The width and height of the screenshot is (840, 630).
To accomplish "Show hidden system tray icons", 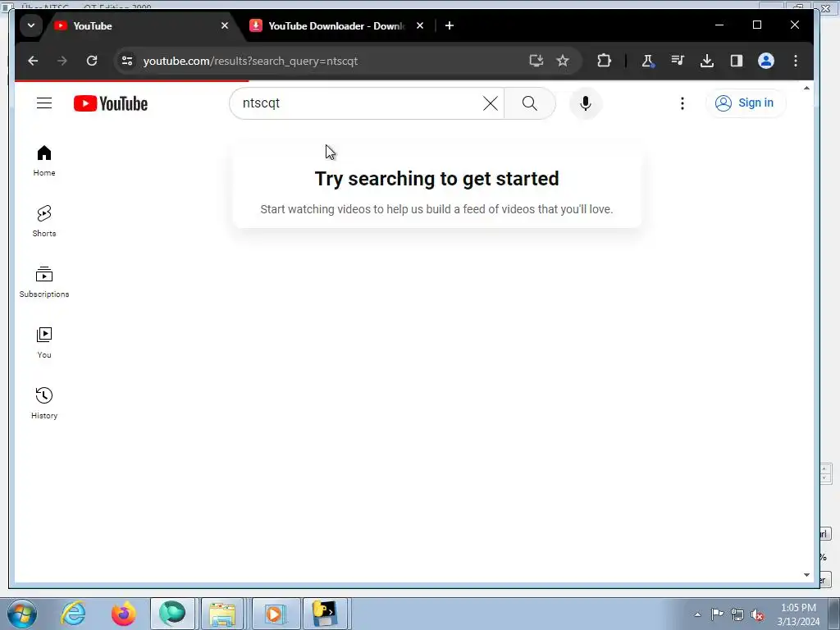I will [697, 614].
